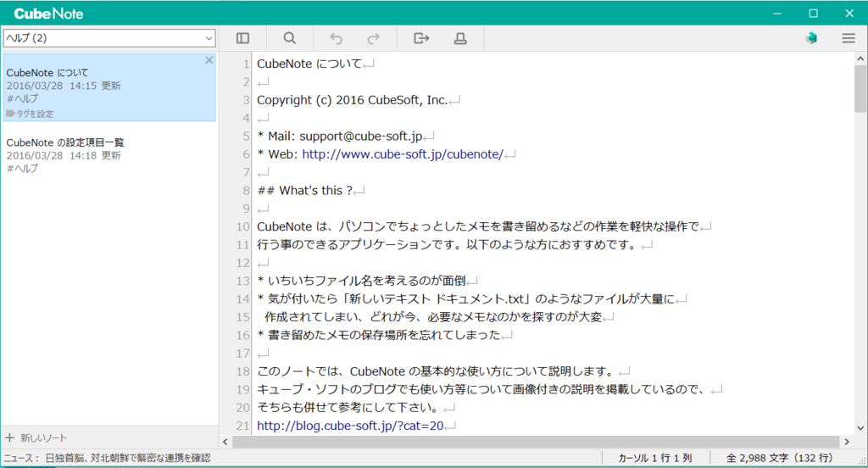The height and width of the screenshot is (468, 868).
Task: Click the #ヘルプ tag under CubeNote について
Action: pyautogui.click(x=22, y=98)
